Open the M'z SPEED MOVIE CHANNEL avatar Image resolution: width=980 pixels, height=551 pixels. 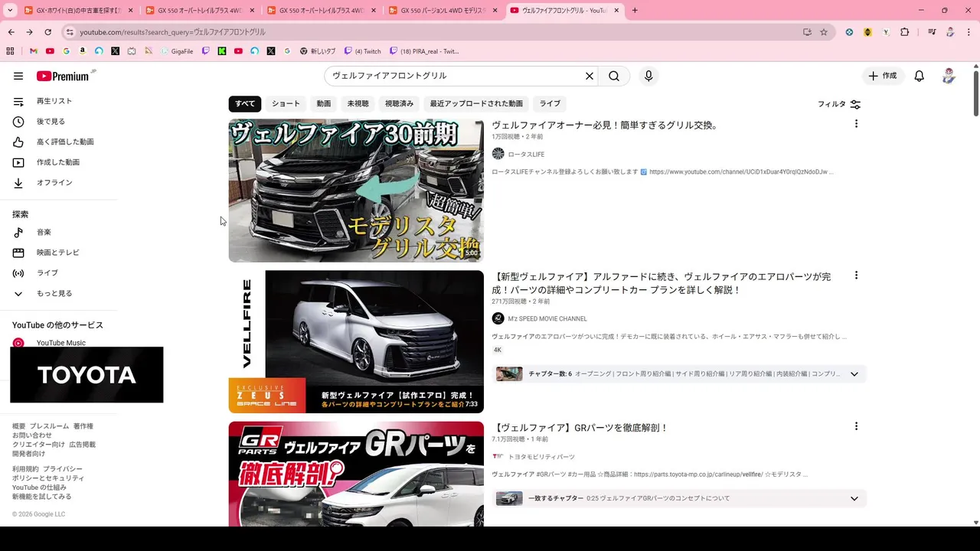pos(498,318)
